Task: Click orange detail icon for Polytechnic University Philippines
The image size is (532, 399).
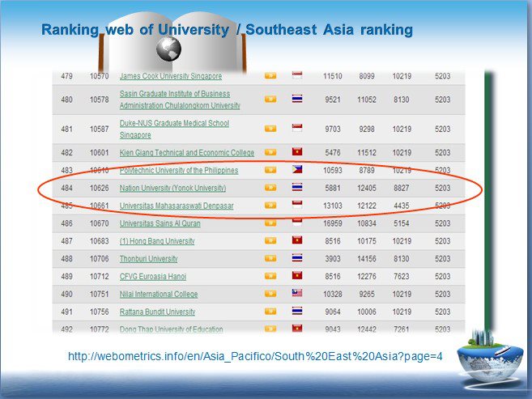Action: (270, 170)
